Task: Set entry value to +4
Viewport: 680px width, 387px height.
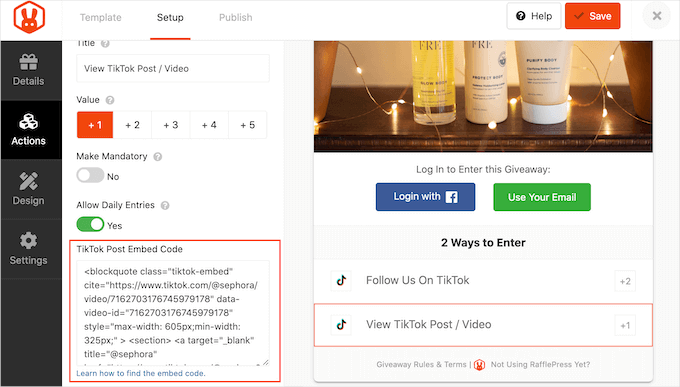Action: 209,125
